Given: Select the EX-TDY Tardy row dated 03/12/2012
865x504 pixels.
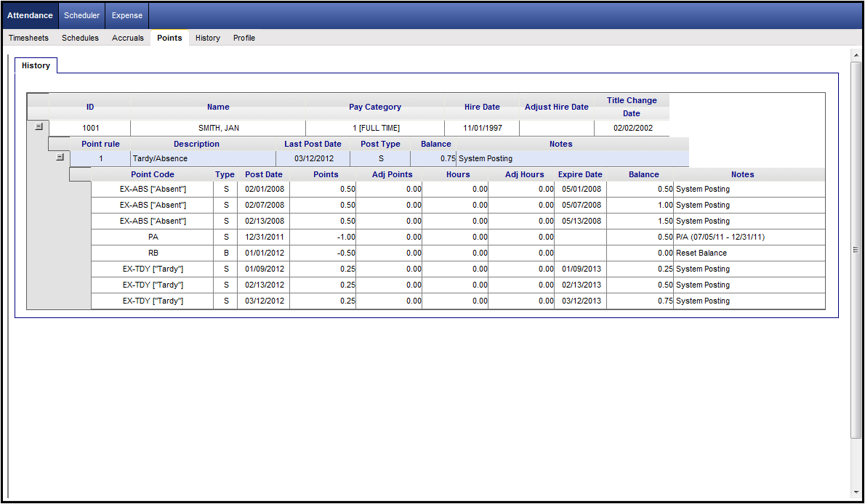Looking at the screenshot, I should point(153,301).
